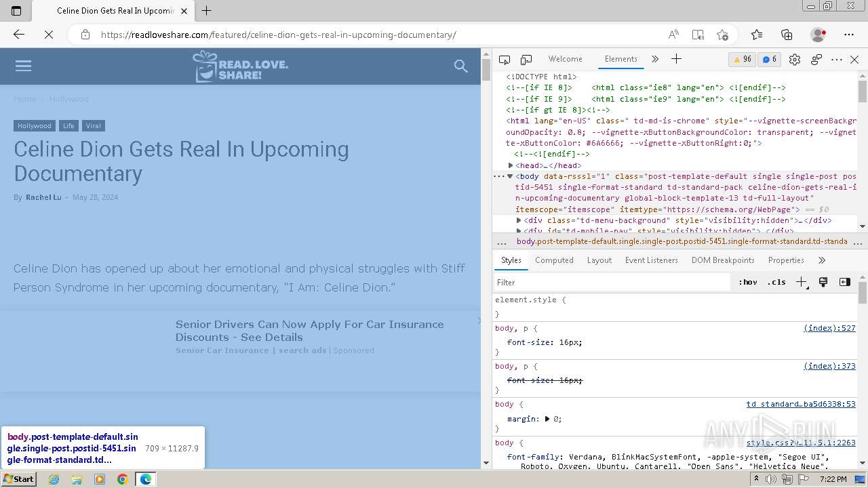Click the Read Love Share logo
Viewport: 868px width, 488px height.
(x=241, y=66)
